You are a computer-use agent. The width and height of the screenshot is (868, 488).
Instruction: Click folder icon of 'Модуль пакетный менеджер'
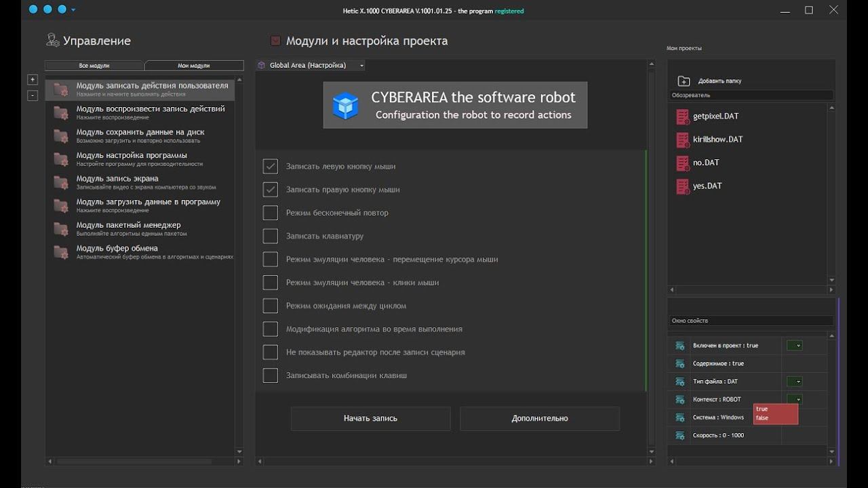pos(61,228)
